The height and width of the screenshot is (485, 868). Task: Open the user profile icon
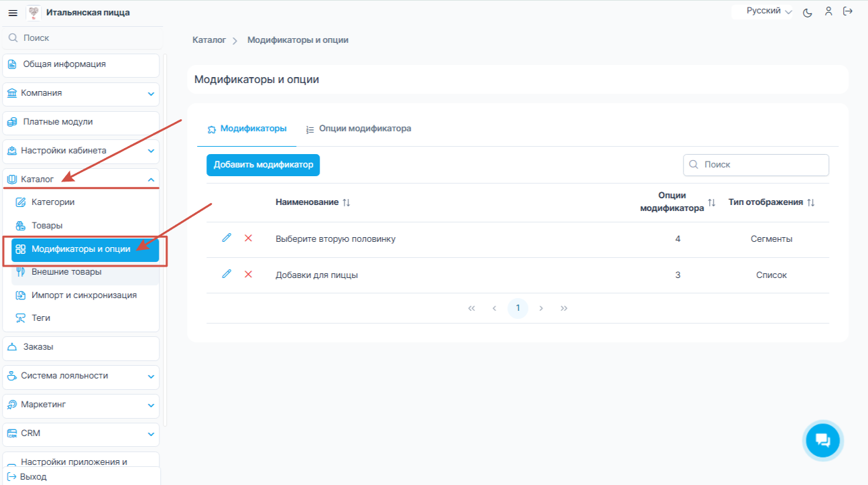[828, 11]
